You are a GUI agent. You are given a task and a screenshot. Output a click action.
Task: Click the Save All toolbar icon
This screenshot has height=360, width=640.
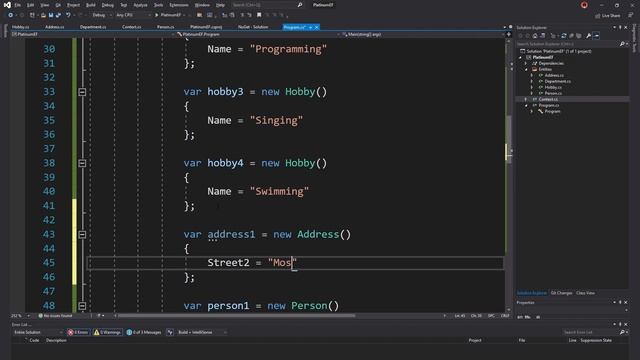pos(58,15)
